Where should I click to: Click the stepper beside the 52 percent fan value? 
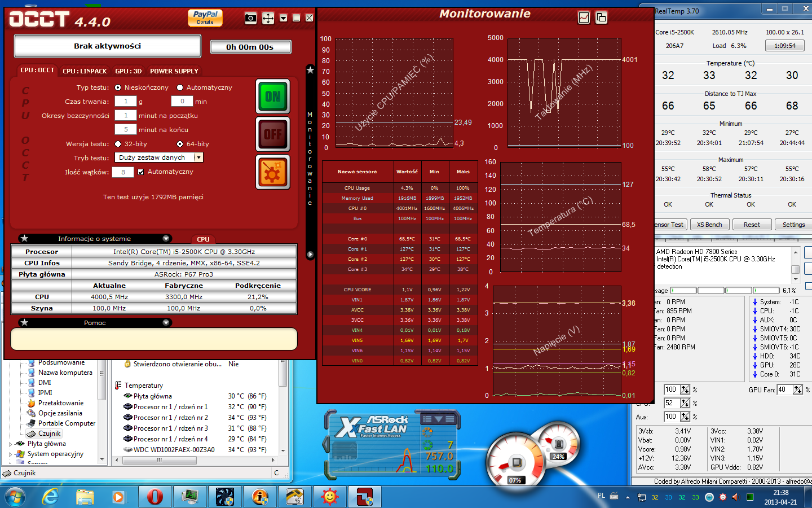685,403
